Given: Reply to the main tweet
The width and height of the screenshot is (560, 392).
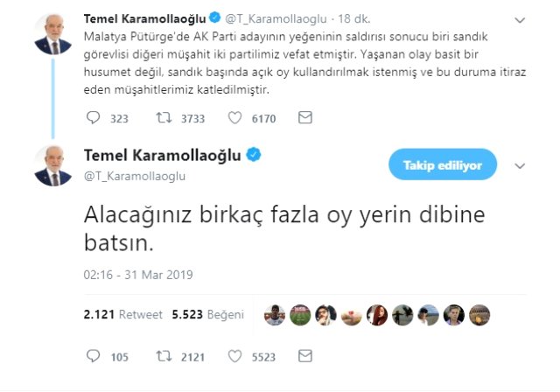Looking at the screenshot, I should point(94,356).
